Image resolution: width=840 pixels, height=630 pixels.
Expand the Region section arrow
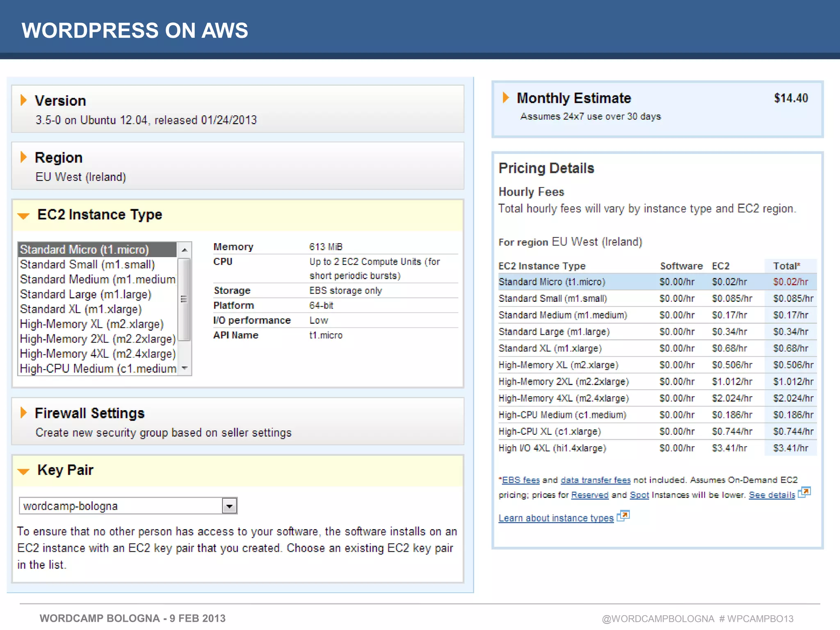point(24,157)
